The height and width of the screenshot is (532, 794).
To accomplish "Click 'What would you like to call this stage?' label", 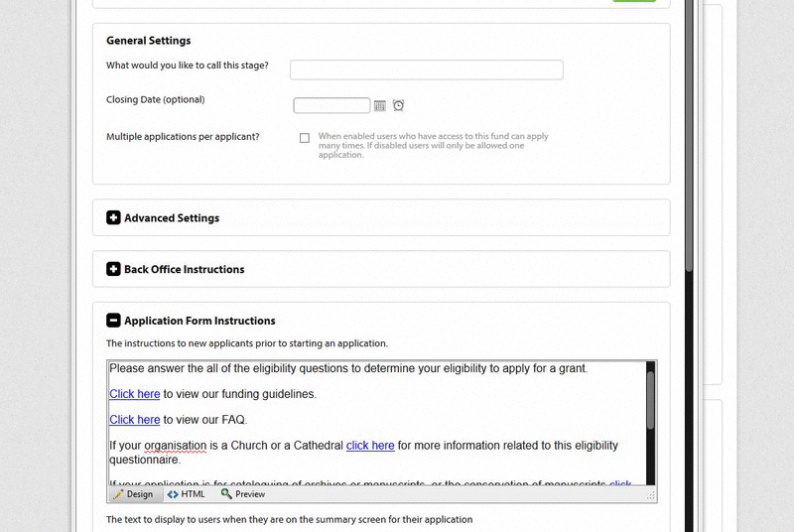I will click(188, 66).
